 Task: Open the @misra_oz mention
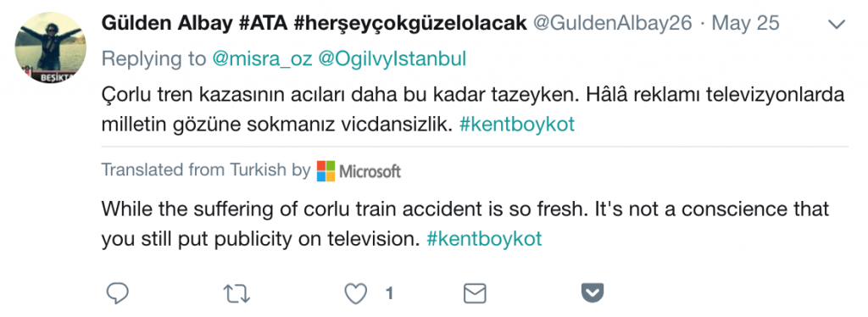coord(263,59)
